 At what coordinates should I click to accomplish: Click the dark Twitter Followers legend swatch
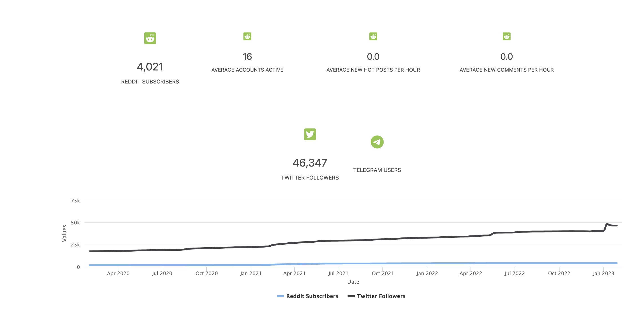pyautogui.click(x=351, y=296)
